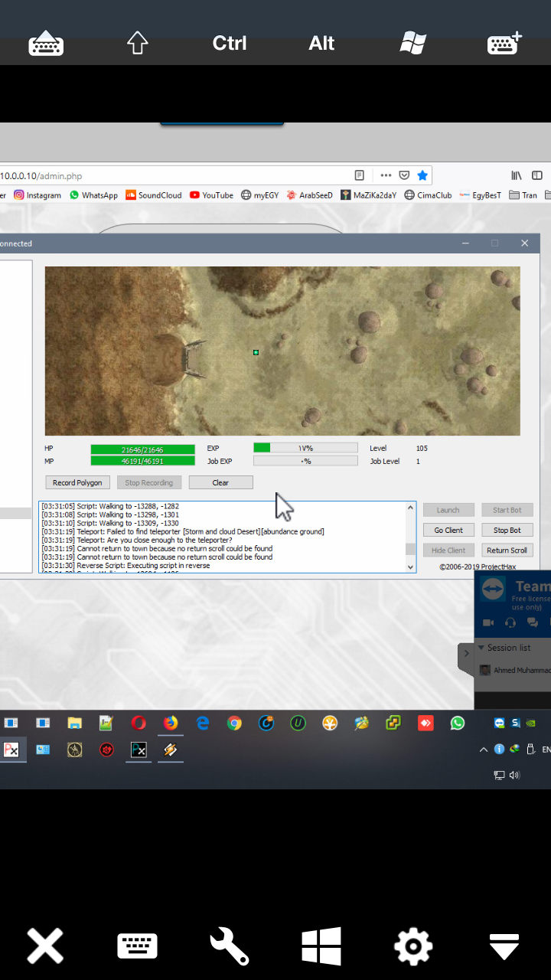Collapse the TeamViewer side panel arrow
This screenshot has width=551, height=980.
coord(466,654)
